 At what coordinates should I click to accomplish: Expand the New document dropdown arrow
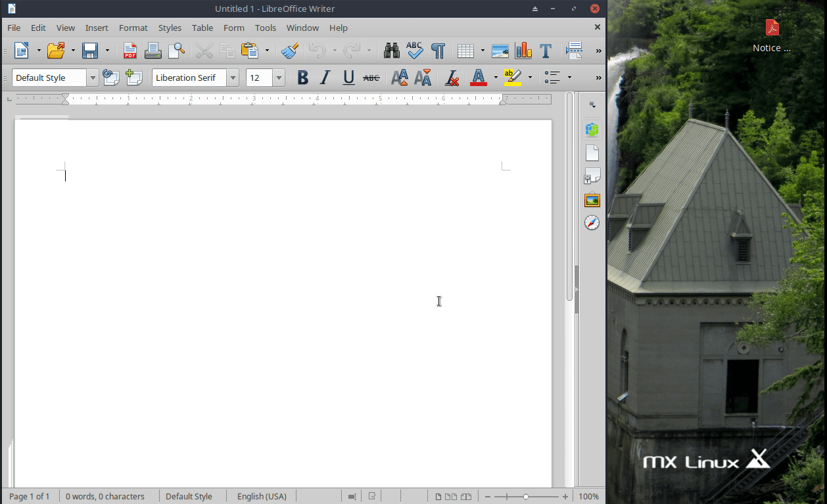[39, 51]
